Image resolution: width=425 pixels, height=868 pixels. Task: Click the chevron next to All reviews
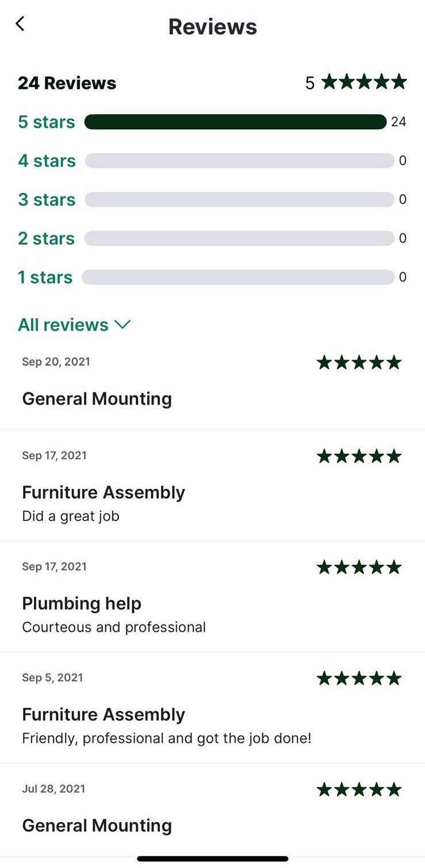coord(122,325)
